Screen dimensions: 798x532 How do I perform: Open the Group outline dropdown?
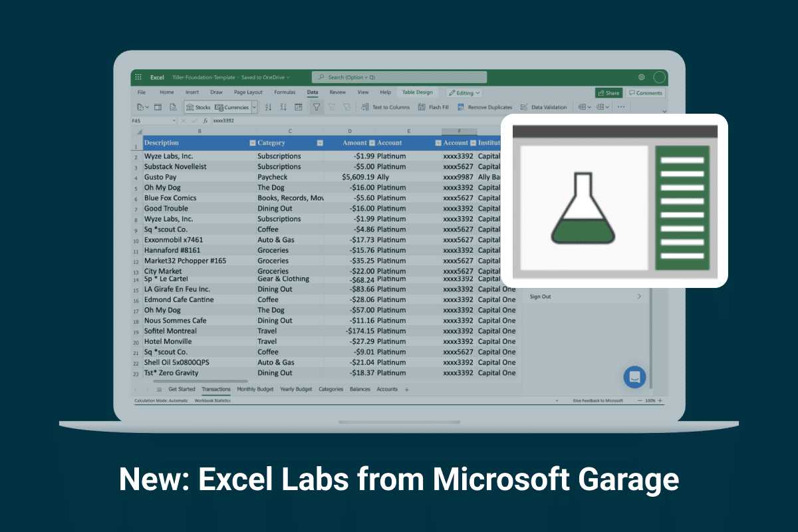pyautogui.click(x=585, y=107)
